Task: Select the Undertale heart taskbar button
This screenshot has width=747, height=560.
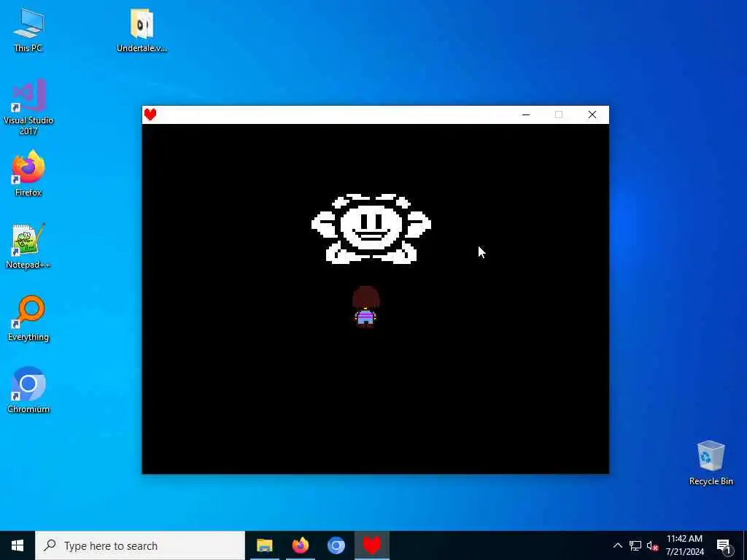Action: (x=372, y=545)
